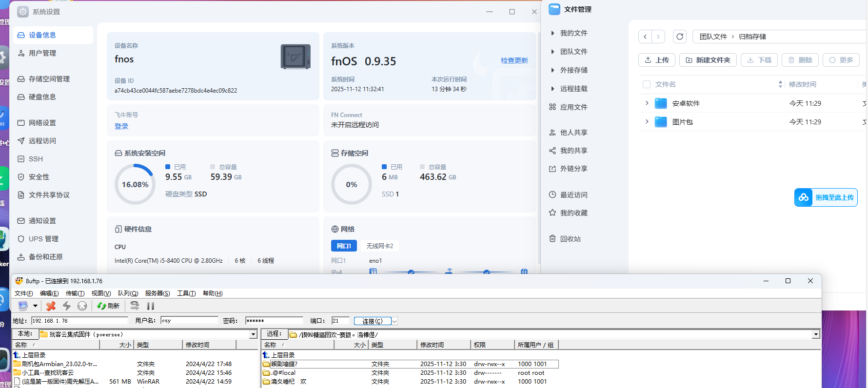Open the 传输(T) menu in 8uftp
Image resolution: width=868 pixels, height=388 pixels.
75,293
